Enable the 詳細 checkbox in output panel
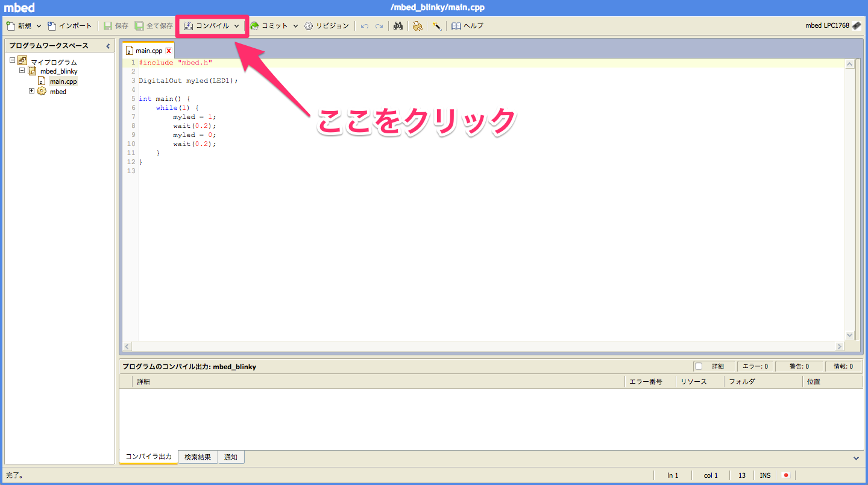 coord(699,366)
